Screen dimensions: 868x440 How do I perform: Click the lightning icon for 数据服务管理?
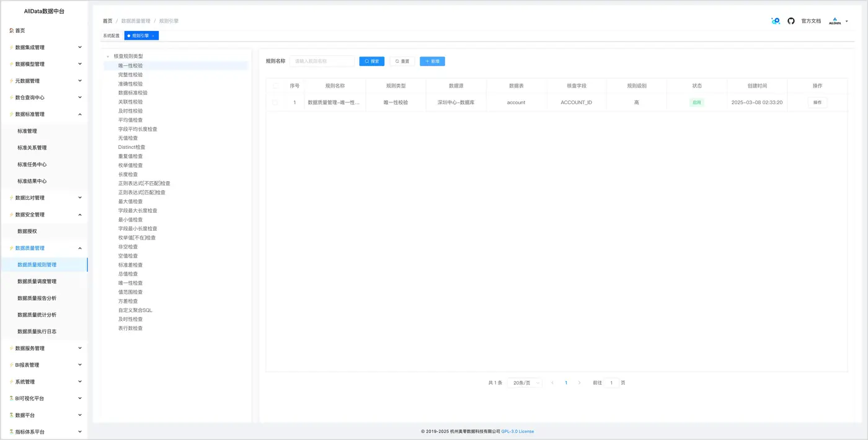pos(11,348)
